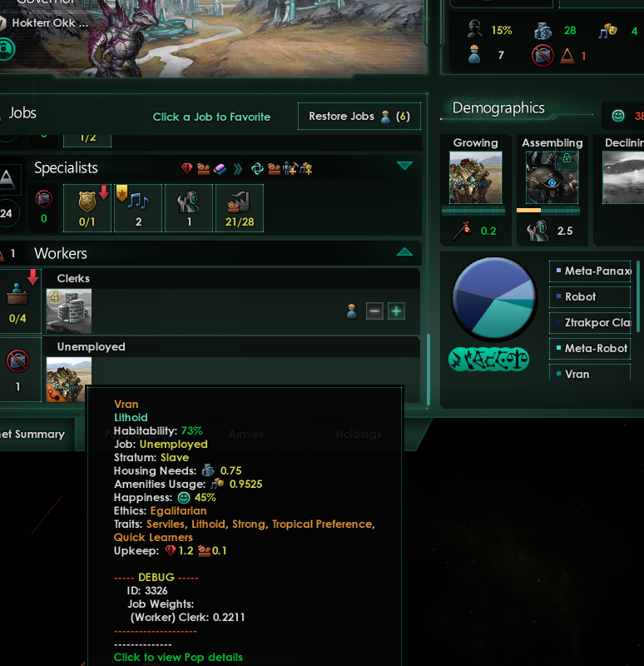Click to view Pop details link
The width and height of the screenshot is (644, 666).
(x=178, y=657)
